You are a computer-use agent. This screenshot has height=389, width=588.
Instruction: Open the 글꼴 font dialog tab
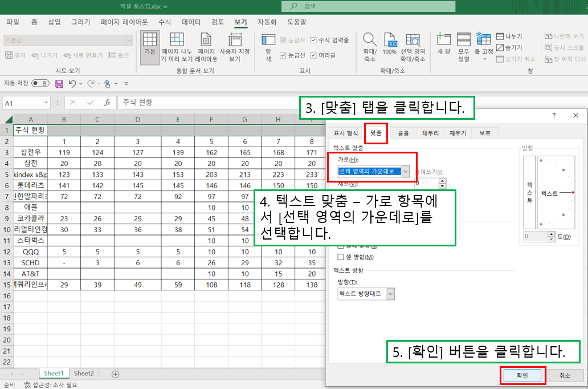pyautogui.click(x=403, y=133)
